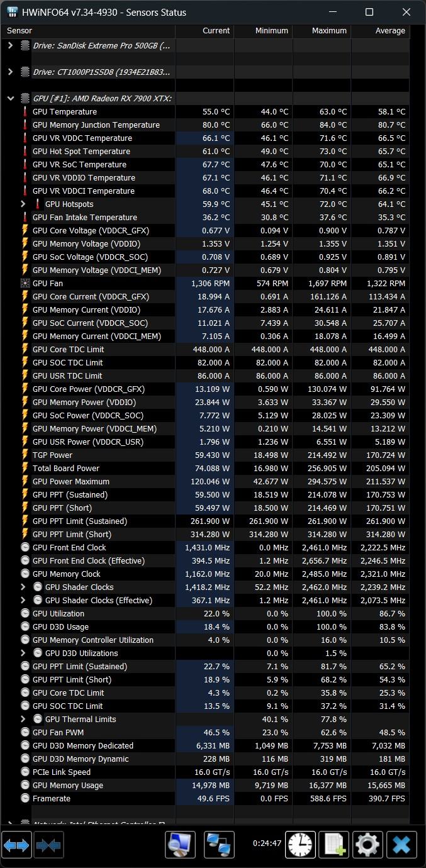Click the expand/collapse left-right arrows button
426x868 pixels.
[16, 845]
